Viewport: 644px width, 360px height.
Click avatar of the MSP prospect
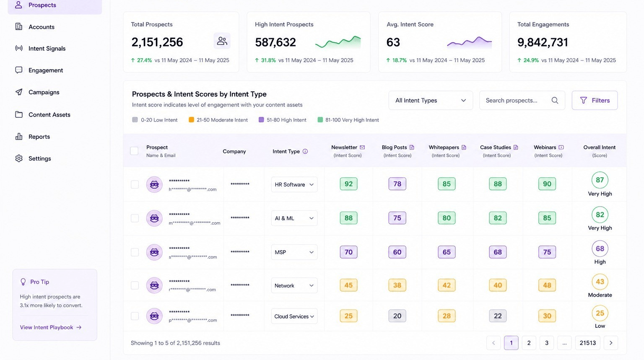tap(154, 252)
